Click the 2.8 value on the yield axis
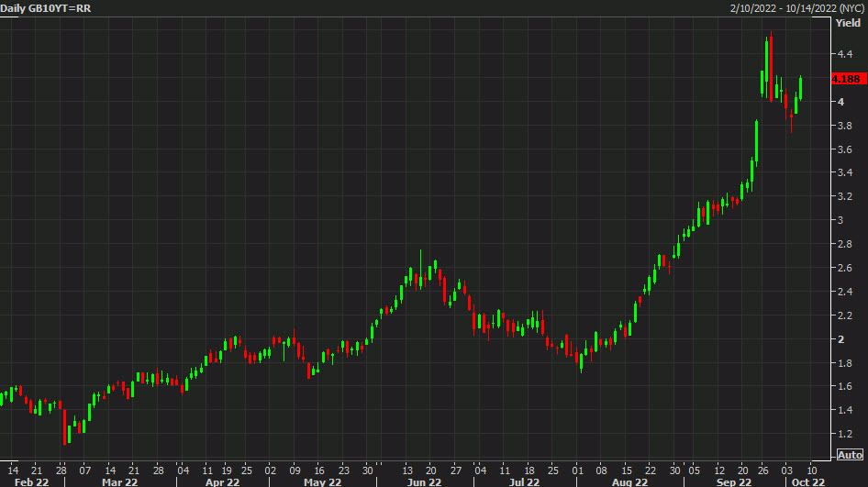The width and height of the screenshot is (868, 487). point(845,244)
